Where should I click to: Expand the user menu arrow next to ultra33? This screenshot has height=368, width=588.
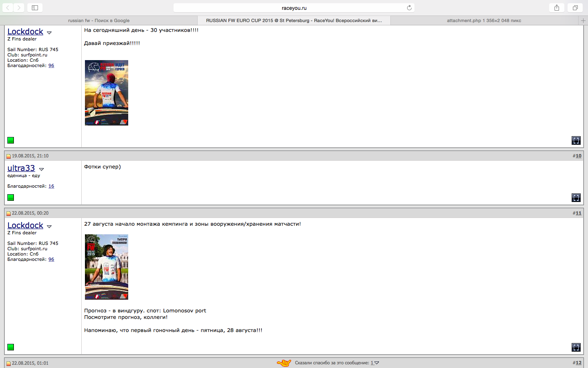[x=41, y=169]
